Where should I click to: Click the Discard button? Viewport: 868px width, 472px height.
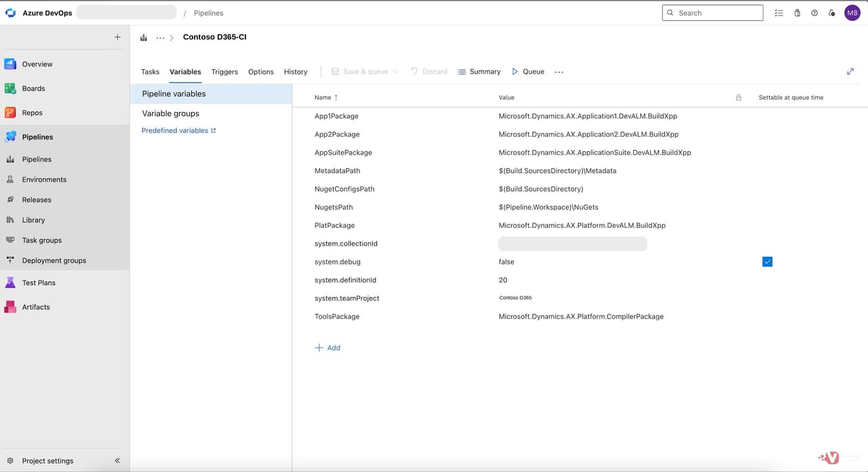point(429,72)
